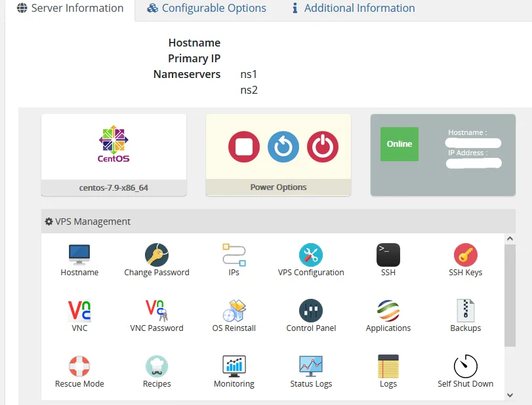Click the CentOS operating system thumbnail
The width and height of the screenshot is (532, 405).
tap(114, 147)
